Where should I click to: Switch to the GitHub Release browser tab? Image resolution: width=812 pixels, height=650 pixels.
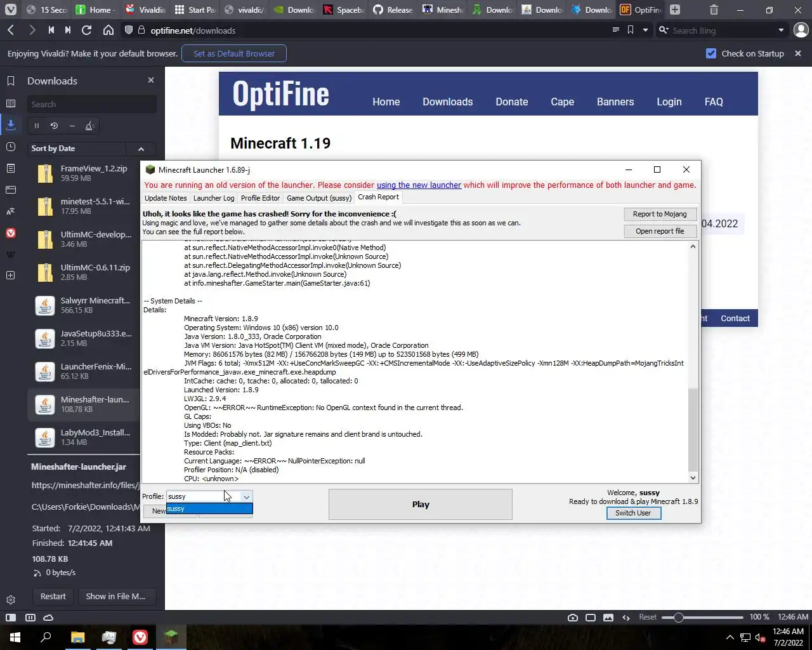(393, 10)
